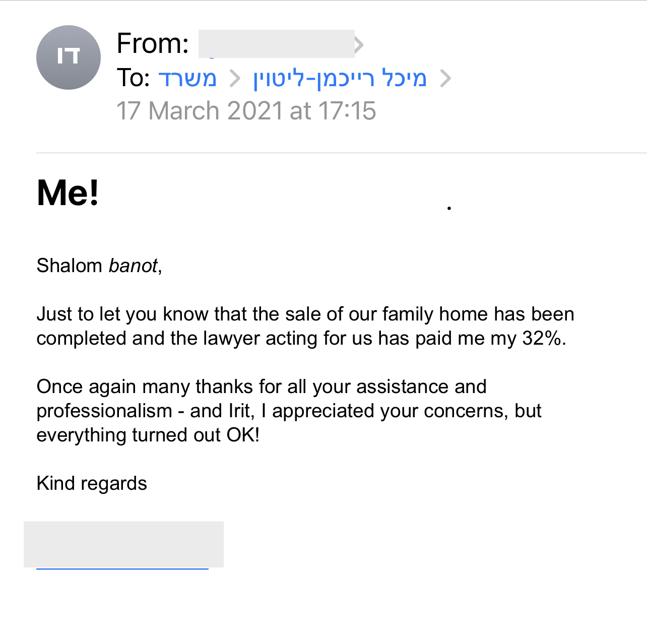Open the recipient contact מיכל רייכמן-ליטוין
This screenshot has width=647, height=644.
(x=340, y=79)
